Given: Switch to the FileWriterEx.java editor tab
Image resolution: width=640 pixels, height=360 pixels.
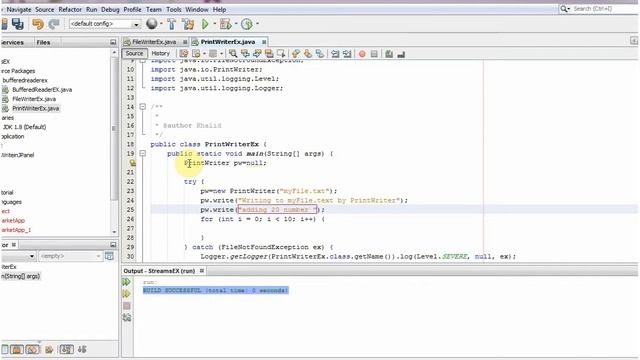Looking at the screenshot, I should point(154,42).
